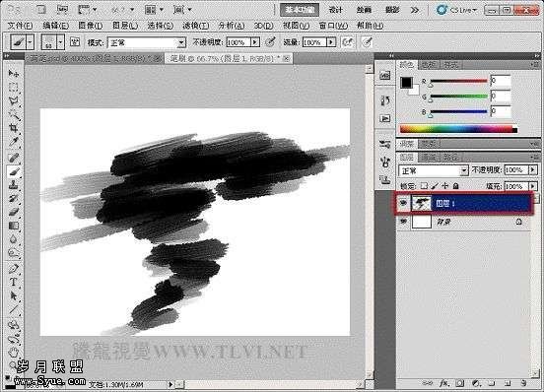Expand the options bar opacity slider arrow

coord(255,42)
